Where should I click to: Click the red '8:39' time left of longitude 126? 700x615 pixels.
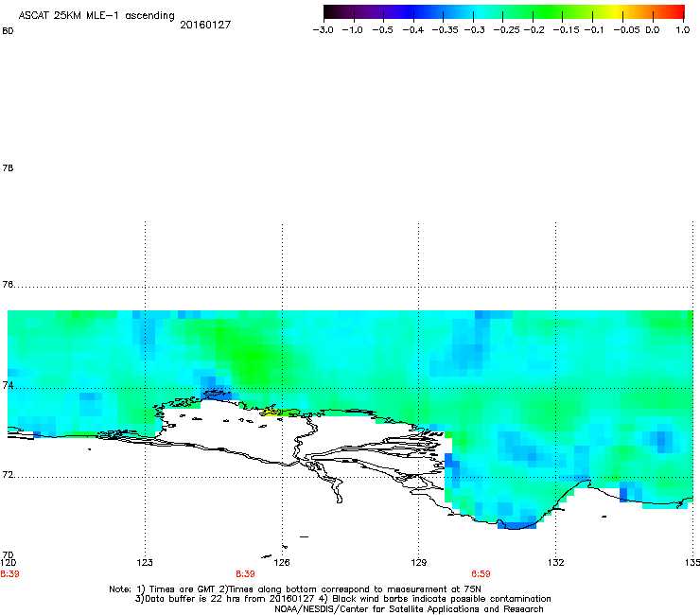pos(245,574)
